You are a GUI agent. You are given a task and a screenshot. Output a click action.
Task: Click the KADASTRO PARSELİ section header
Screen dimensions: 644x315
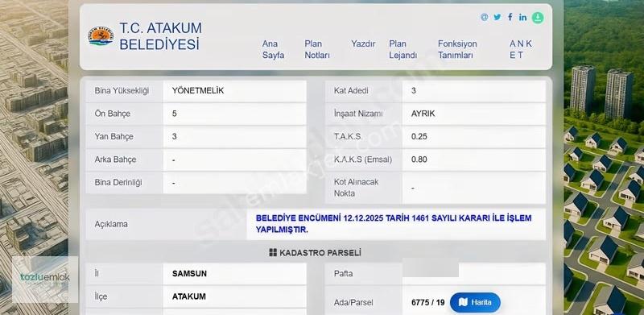coord(315,252)
